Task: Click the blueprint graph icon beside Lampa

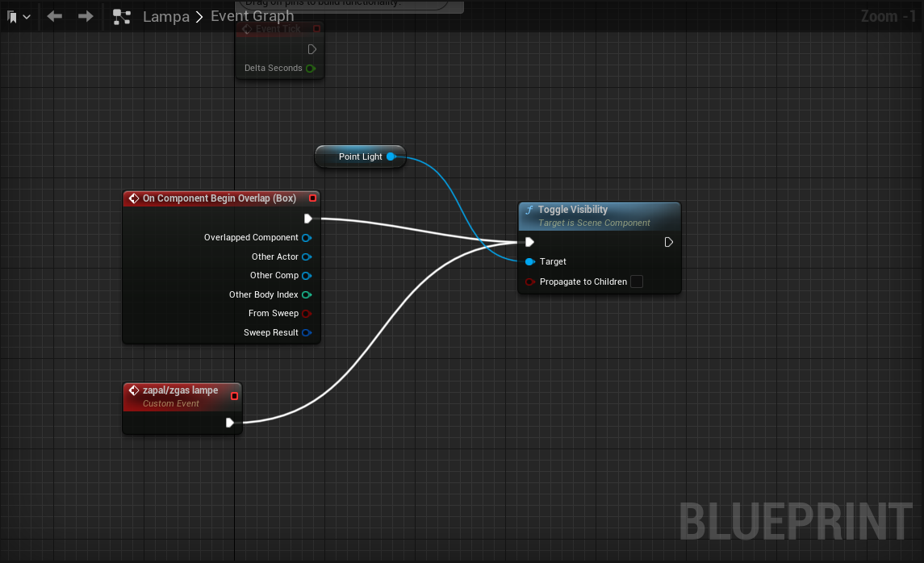Action: point(122,16)
